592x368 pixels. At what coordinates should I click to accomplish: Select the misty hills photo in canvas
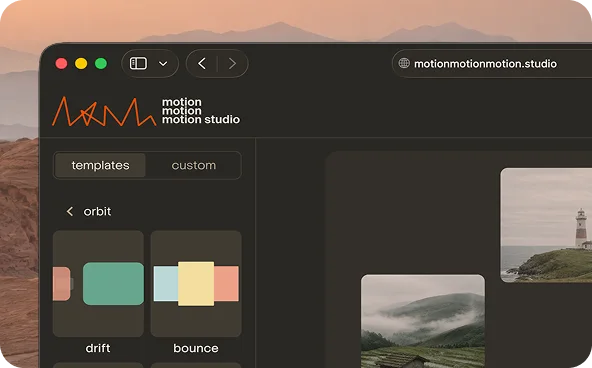click(x=423, y=321)
